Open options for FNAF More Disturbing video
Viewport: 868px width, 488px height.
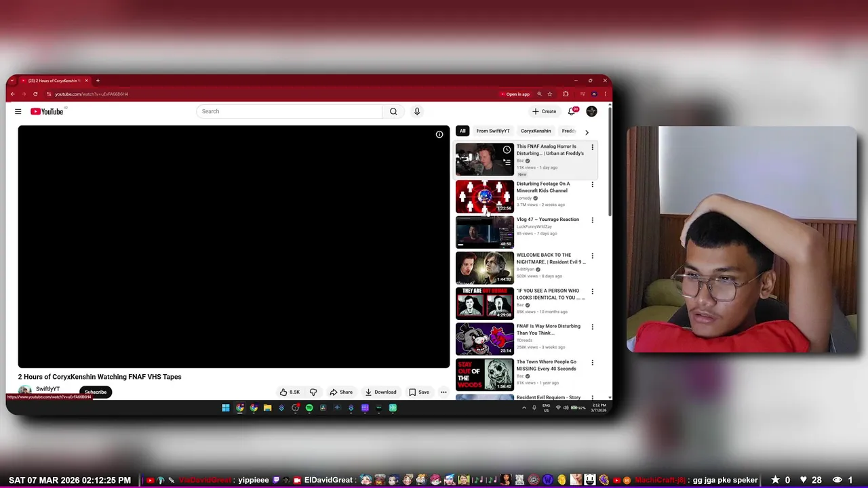tap(592, 327)
